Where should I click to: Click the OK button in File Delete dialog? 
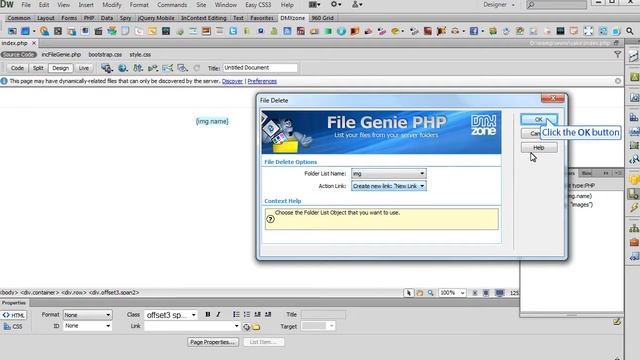pyautogui.click(x=538, y=119)
